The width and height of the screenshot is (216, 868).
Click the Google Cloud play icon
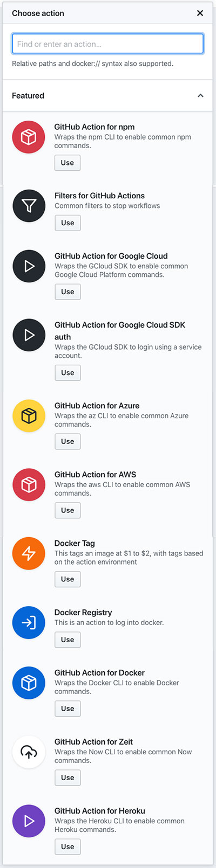click(x=29, y=266)
